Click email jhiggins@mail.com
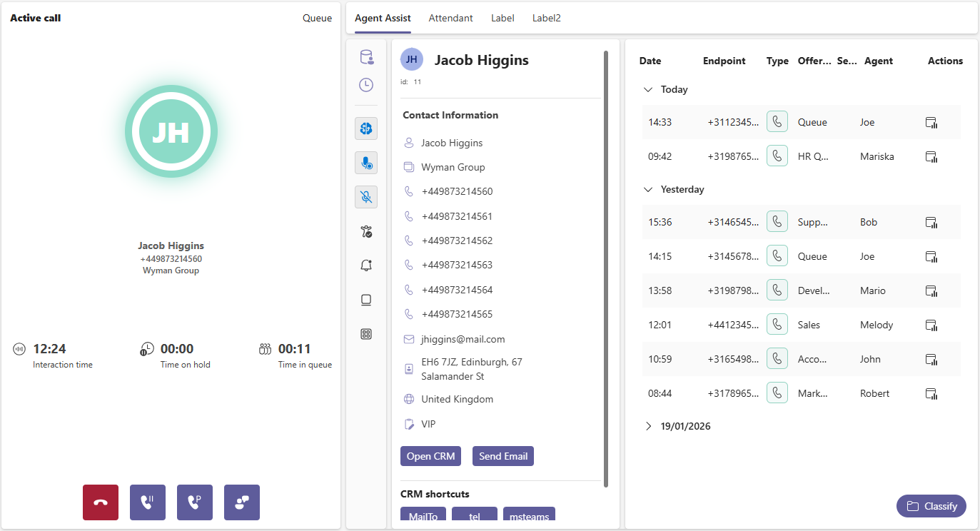The image size is (980, 531). click(x=463, y=339)
